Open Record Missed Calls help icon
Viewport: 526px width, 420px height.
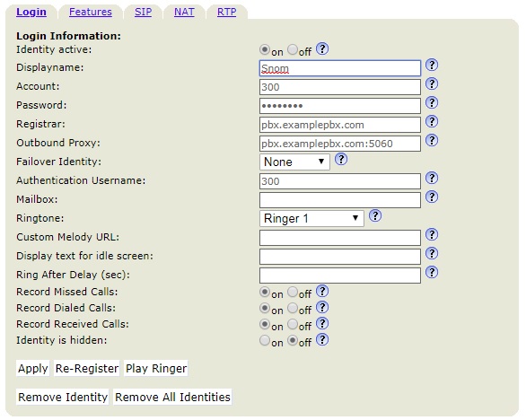[x=322, y=291]
